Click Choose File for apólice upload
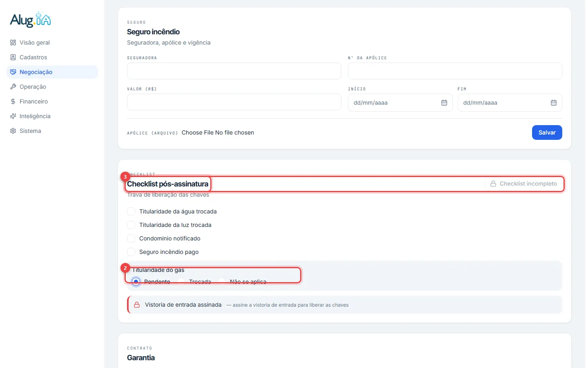Image resolution: width=588 pixels, height=368 pixels. (x=198, y=132)
